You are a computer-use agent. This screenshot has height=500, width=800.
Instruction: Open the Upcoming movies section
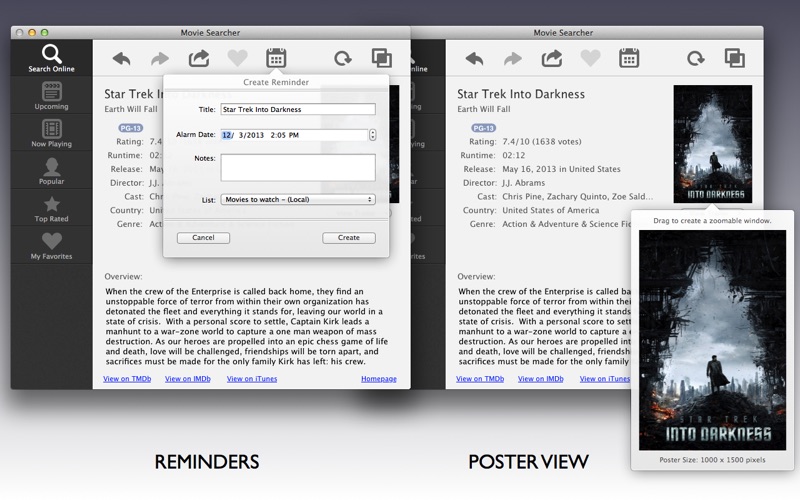pos(52,95)
